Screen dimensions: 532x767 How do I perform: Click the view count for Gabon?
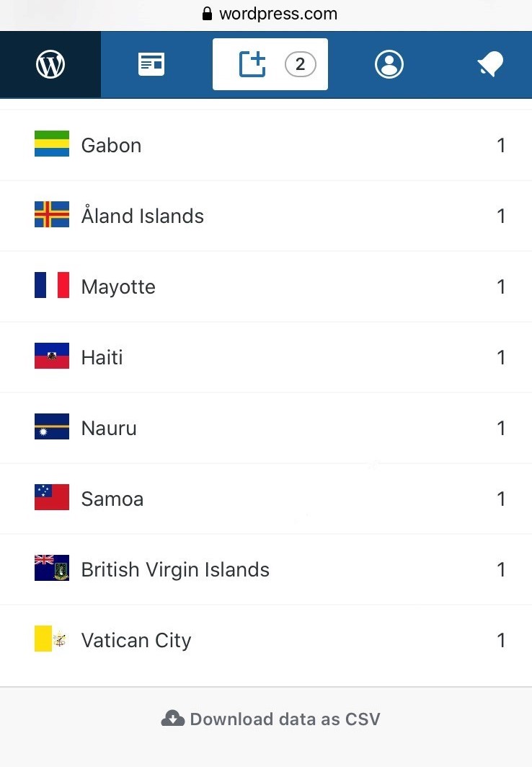click(501, 145)
